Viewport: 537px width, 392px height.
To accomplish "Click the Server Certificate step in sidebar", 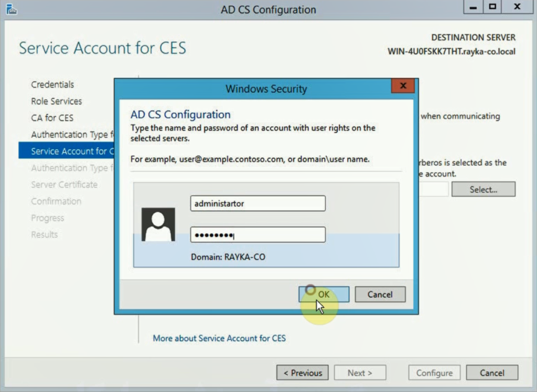I will tap(65, 184).
